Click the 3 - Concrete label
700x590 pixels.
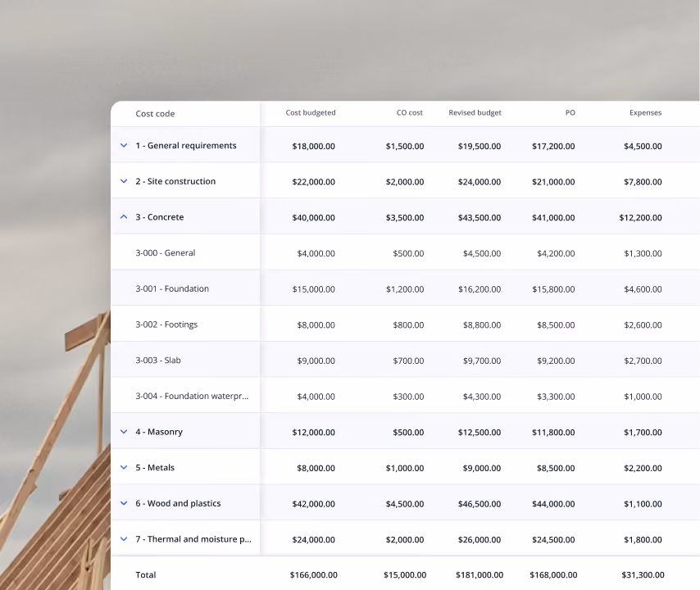pos(159,217)
